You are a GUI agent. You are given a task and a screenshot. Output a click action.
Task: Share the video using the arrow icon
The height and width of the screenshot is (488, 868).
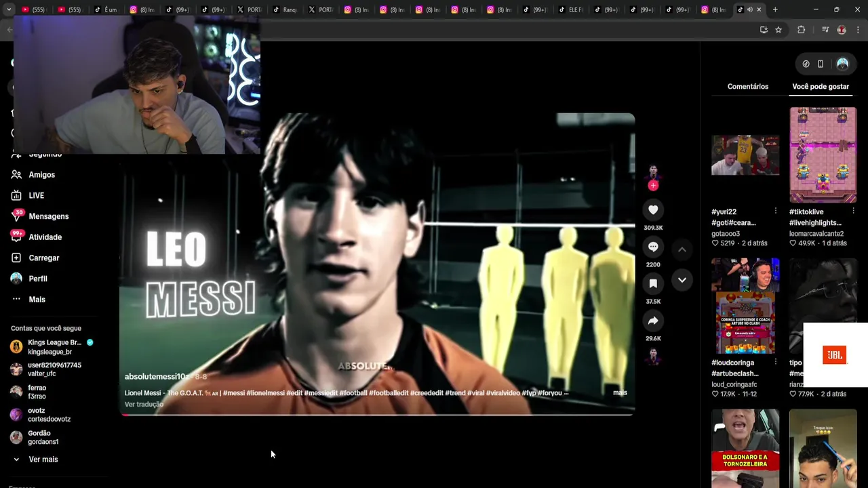coord(653,321)
